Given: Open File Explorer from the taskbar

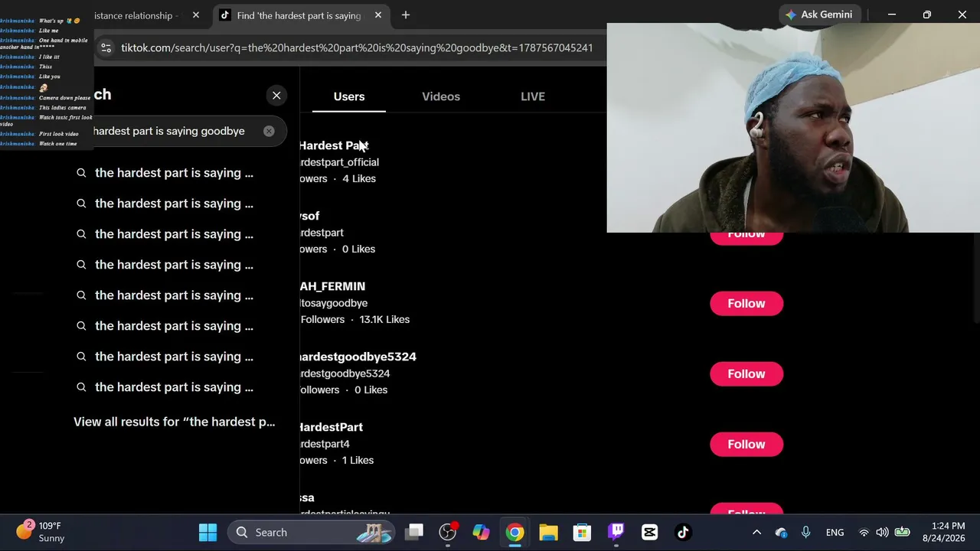Looking at the screenshot, I should 548,533.
